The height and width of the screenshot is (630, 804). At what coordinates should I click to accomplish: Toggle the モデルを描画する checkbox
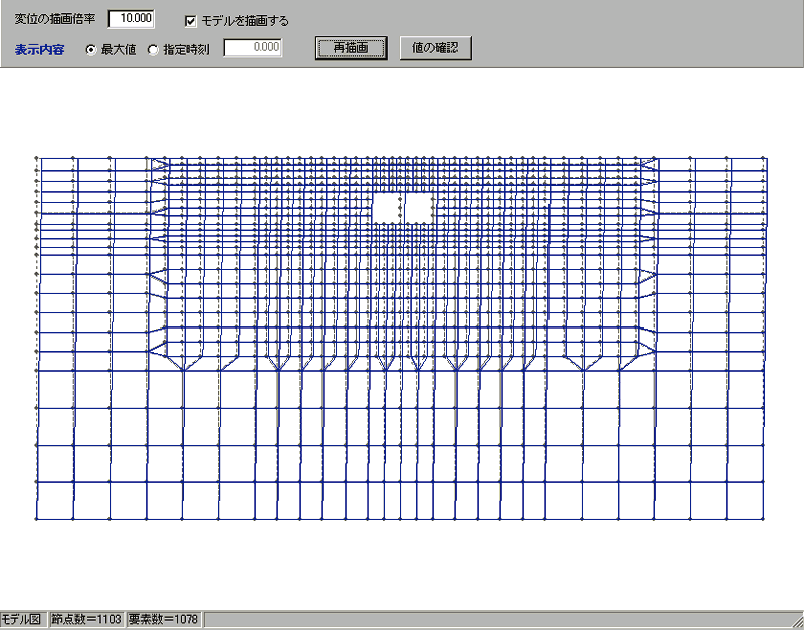pyautogui.click(x=190, y=21)
